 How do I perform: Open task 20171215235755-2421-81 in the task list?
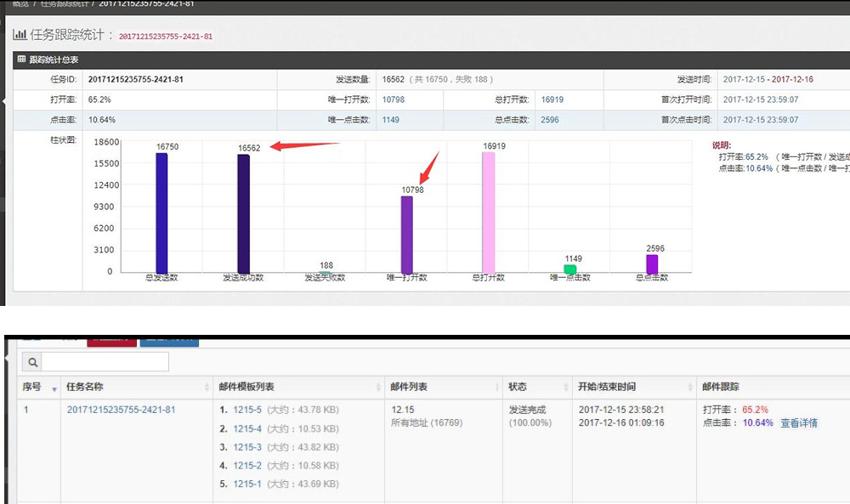point(121,410)
